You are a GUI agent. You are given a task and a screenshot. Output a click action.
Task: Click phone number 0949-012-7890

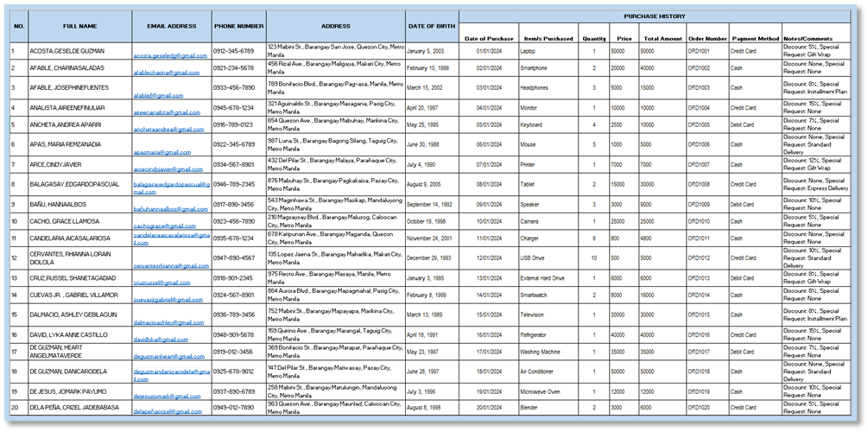coord(239,408)
